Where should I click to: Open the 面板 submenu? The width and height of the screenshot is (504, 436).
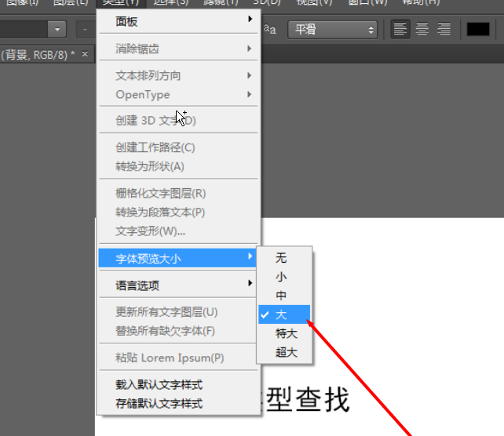coord(178,22)
